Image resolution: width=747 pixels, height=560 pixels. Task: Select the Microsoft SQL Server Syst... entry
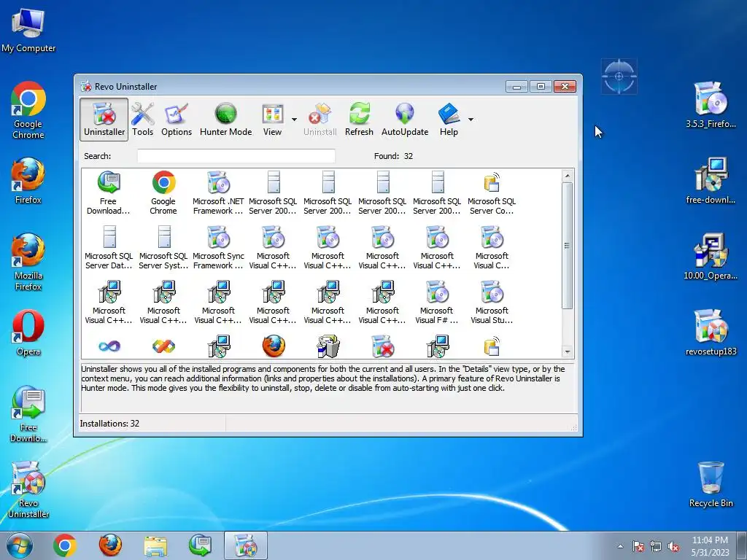coord(163,248)
